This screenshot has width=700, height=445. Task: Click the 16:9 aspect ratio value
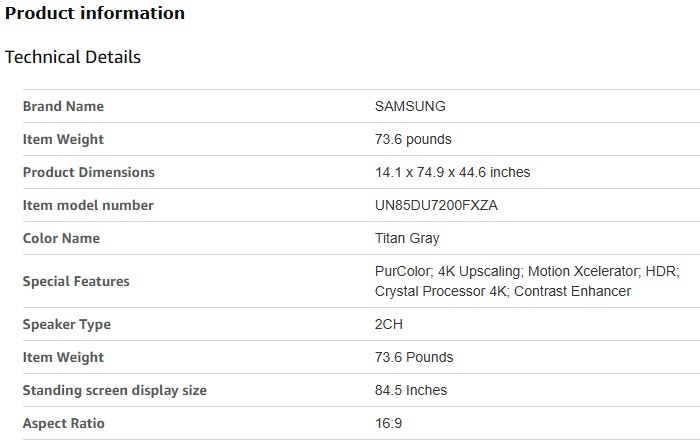pos(388,423)
